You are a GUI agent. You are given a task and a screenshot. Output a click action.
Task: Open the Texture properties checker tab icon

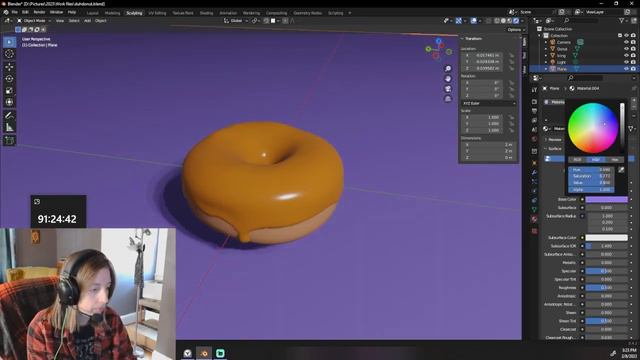[x=534, y=231]
